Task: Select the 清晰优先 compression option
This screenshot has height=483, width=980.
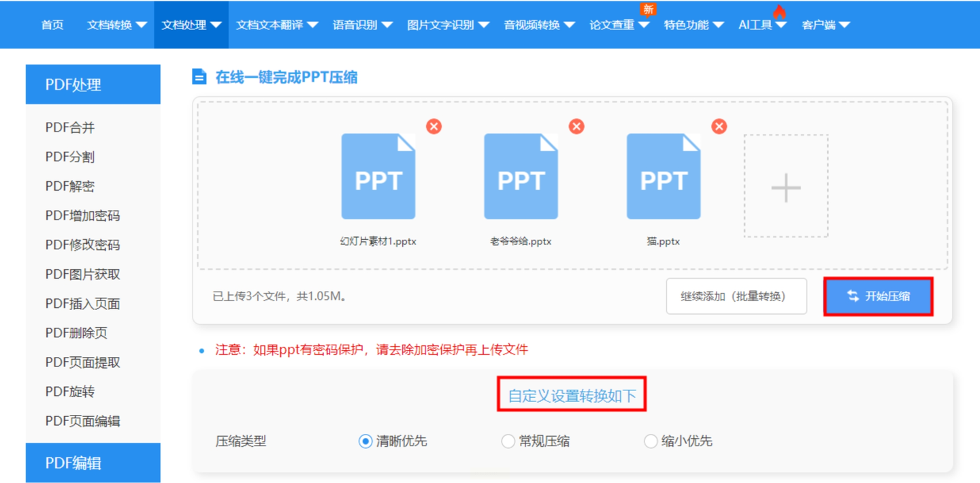Action: (x=367, y=441)
